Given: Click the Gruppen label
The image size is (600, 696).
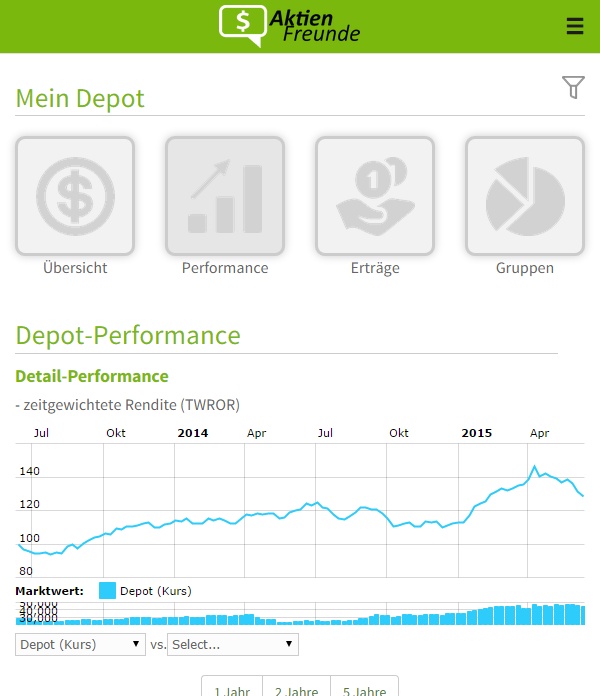Looking at the screenshot, I should tap(525, 268).
